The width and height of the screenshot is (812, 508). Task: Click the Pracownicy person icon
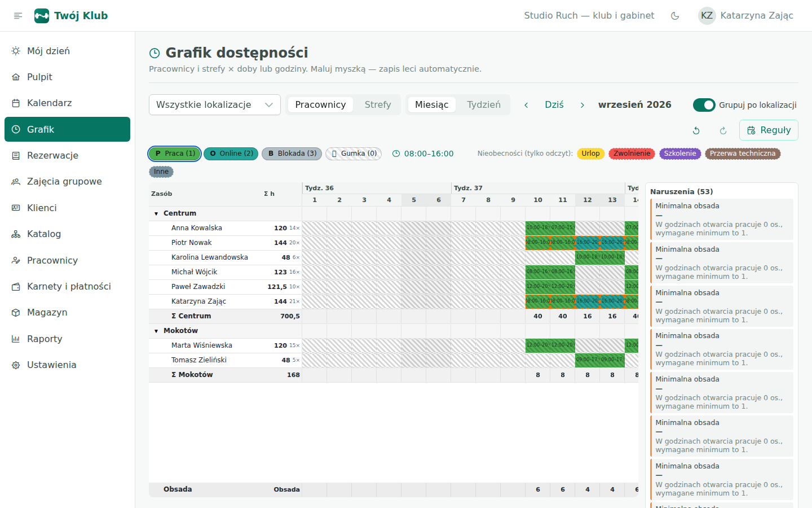click(x=16, y=260)
